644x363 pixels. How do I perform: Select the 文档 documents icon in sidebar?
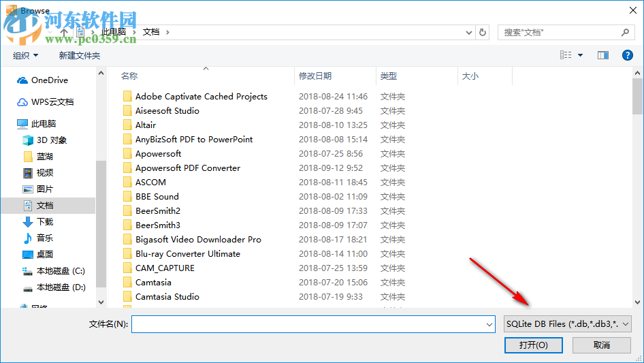pos(27,206)
